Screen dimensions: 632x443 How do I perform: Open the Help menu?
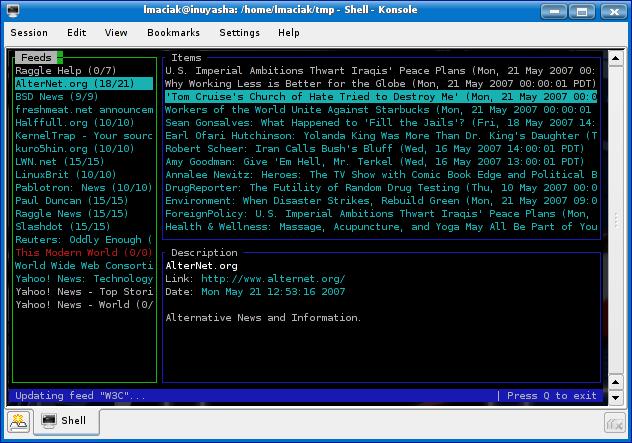click(289, 33)
